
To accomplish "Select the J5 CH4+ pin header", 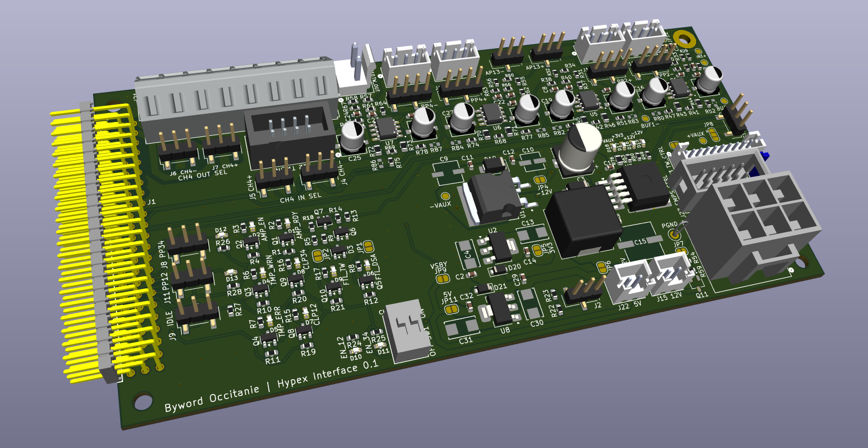I will 275,175.
